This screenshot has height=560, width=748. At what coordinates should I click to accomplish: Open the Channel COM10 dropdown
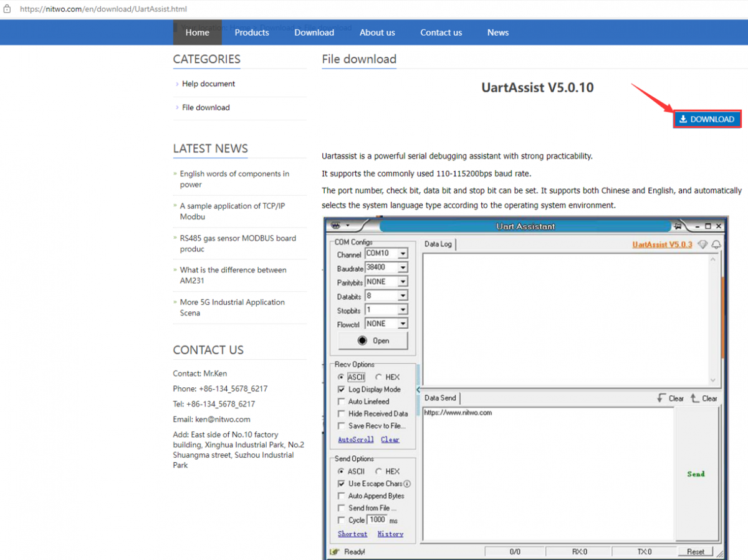(403, 254)
